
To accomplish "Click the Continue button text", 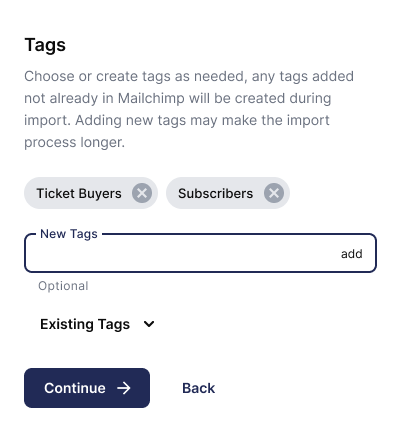I will [75, 388].
